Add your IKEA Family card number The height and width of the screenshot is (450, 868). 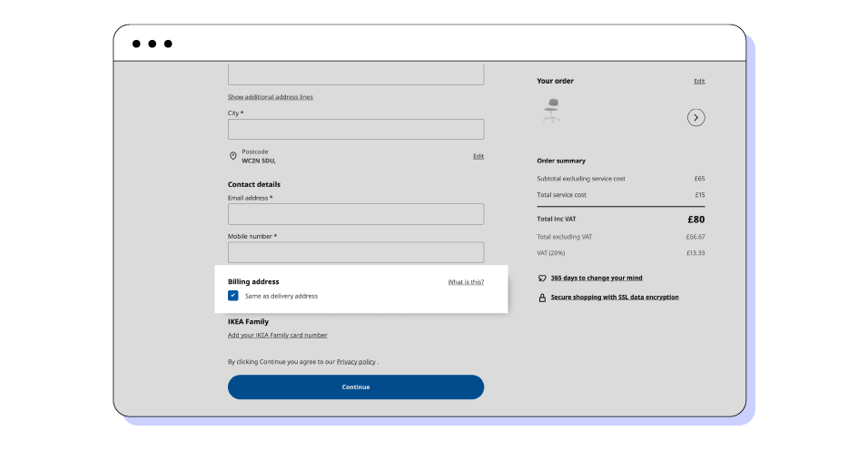[x=277, y=336]
